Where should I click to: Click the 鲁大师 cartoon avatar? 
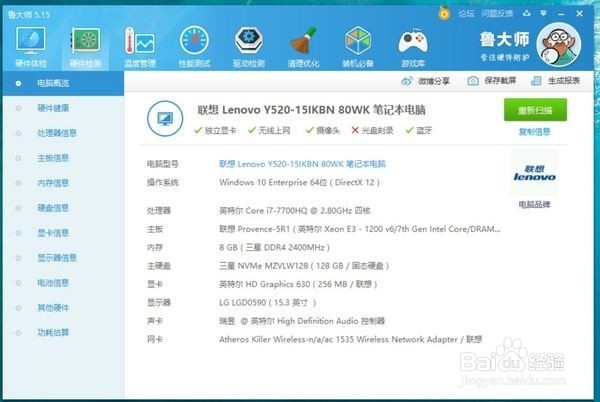point(559,45)
